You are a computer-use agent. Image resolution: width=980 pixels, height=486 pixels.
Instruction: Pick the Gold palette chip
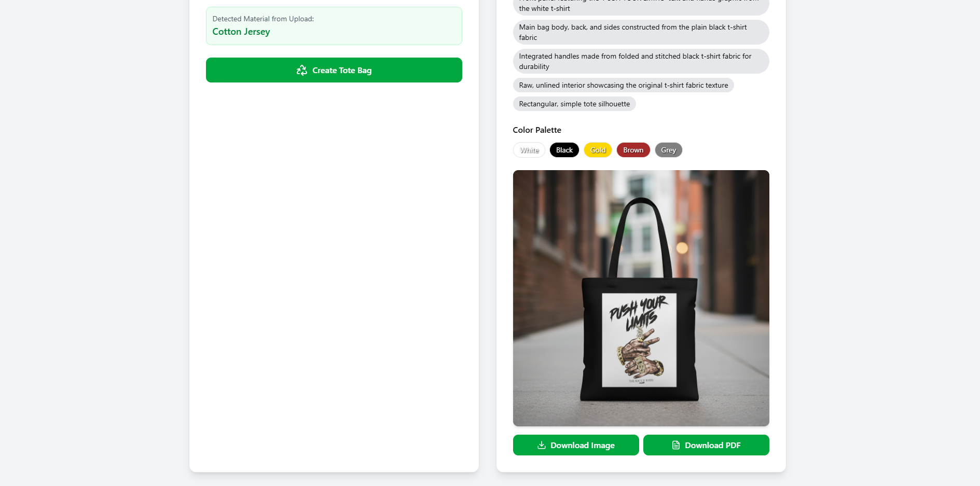coord(598,150)
